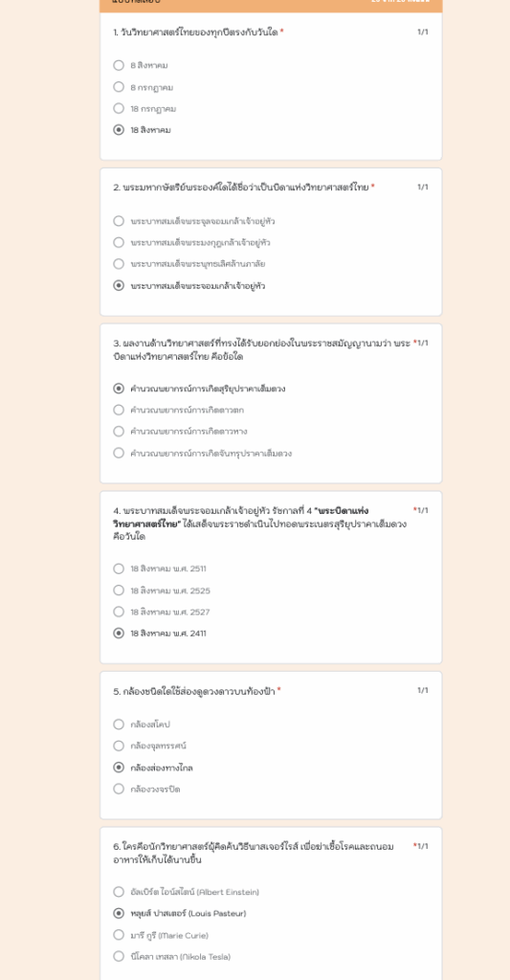
Task: Select กล้องจุลทรรศน์ radio option
Action: (x=119, y=746)
